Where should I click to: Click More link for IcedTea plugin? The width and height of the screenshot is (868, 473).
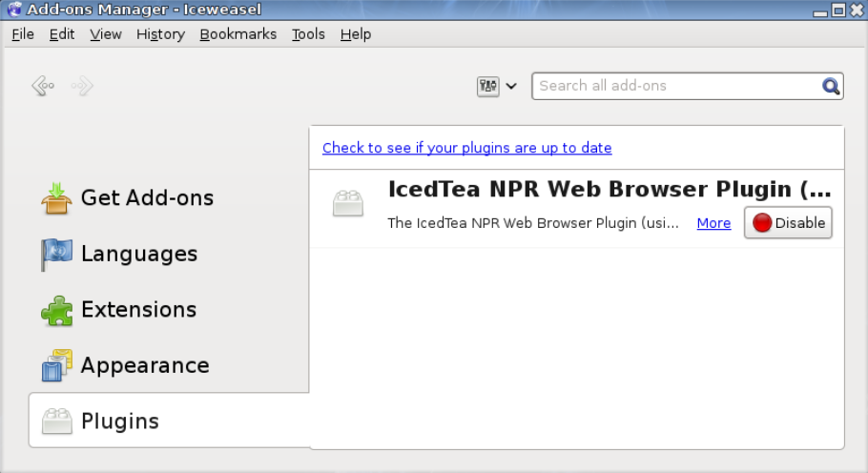pos(713,223)
